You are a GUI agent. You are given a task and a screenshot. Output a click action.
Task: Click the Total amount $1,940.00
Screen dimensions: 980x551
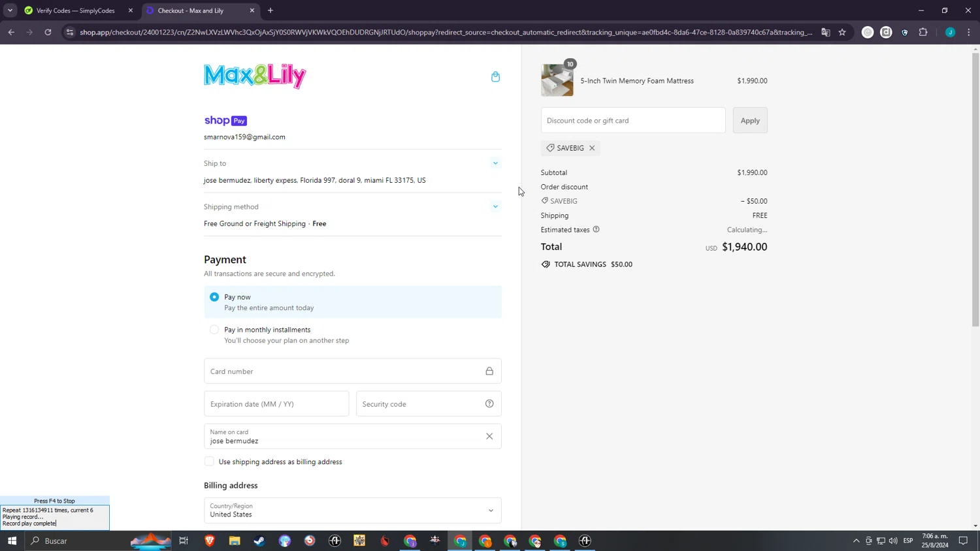click(745, 247)
